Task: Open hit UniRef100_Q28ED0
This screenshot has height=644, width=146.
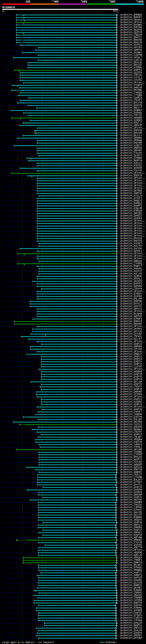Action: (131, 276)
